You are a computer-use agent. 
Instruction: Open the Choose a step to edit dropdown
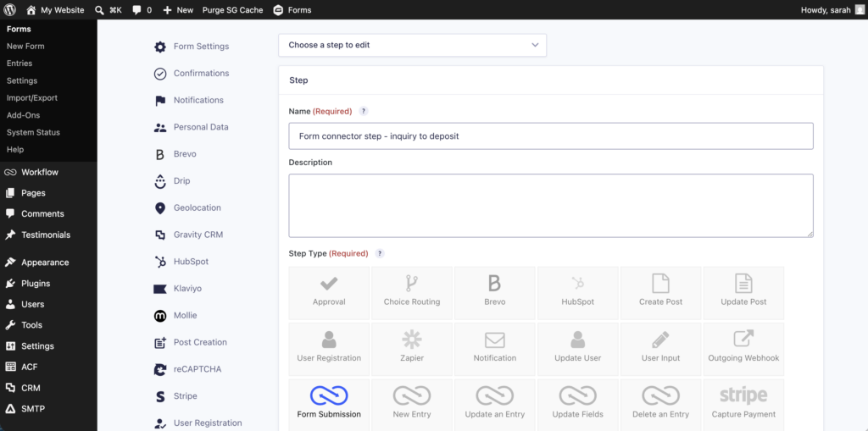tap(413, 46)
